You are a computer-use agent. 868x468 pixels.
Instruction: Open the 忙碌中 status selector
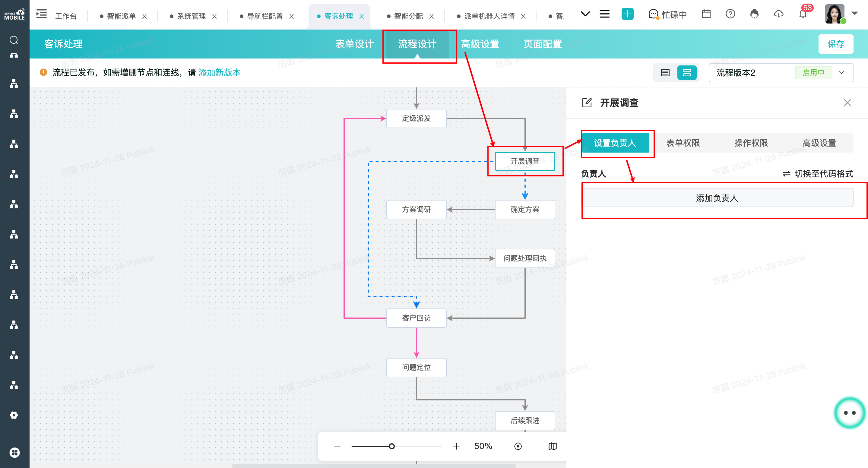pos(667,14)
